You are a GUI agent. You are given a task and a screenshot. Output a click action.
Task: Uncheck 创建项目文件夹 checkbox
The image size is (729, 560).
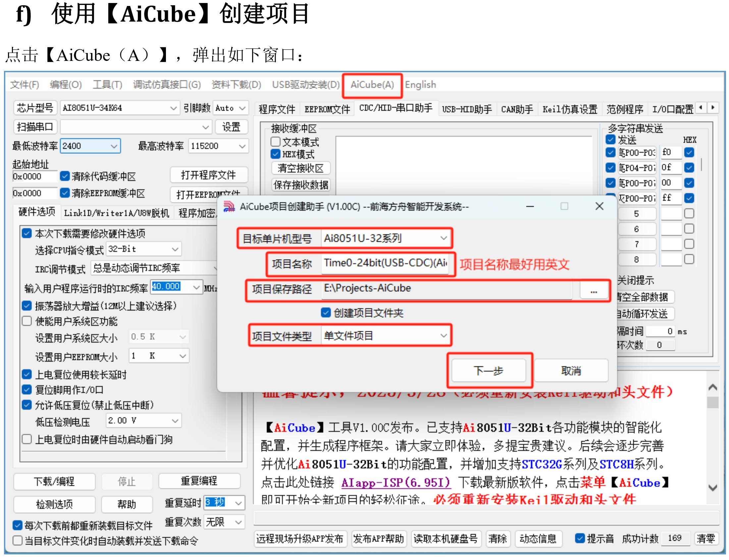pos(326,313)
